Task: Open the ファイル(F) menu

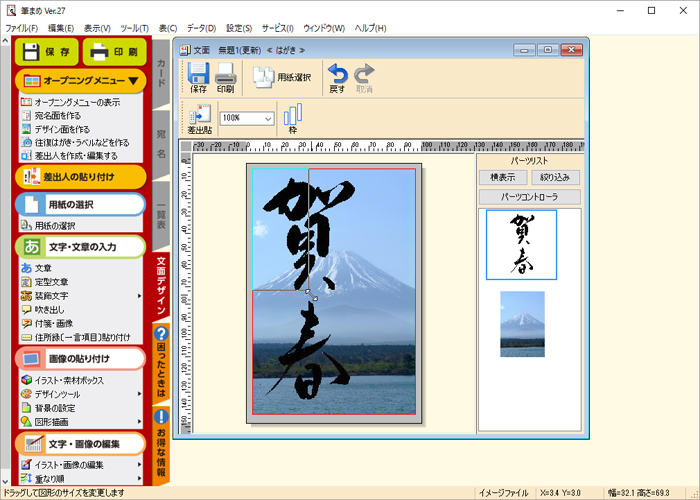Action: pos(22,28)
